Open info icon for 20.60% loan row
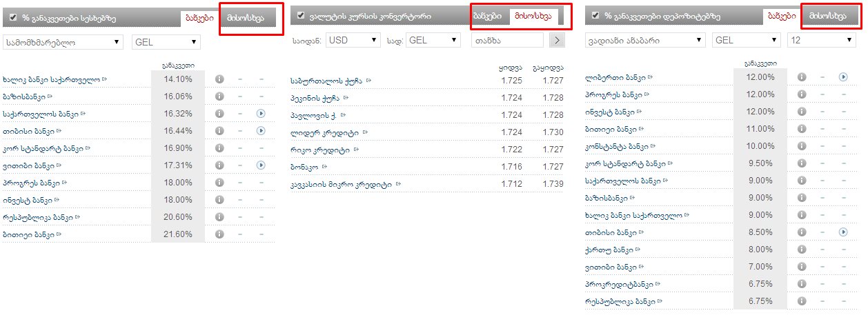This screenshot has height=315, width=868. (219, 217)
